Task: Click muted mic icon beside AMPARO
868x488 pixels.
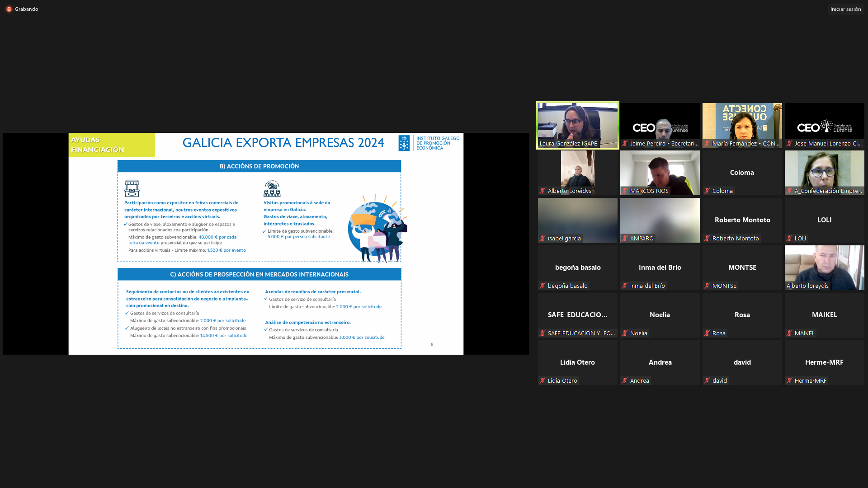Action: 625,239
